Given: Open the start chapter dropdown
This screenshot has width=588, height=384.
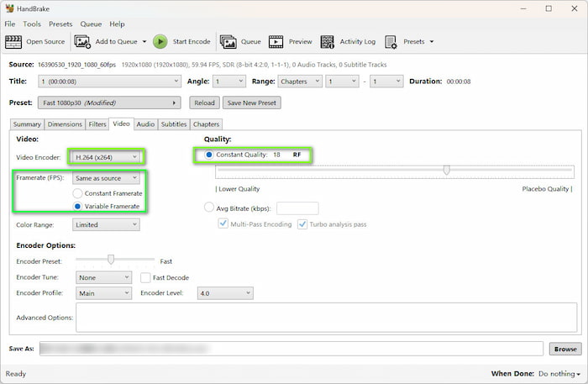Looking at the screenshot, I should click(x=342, y=82).
